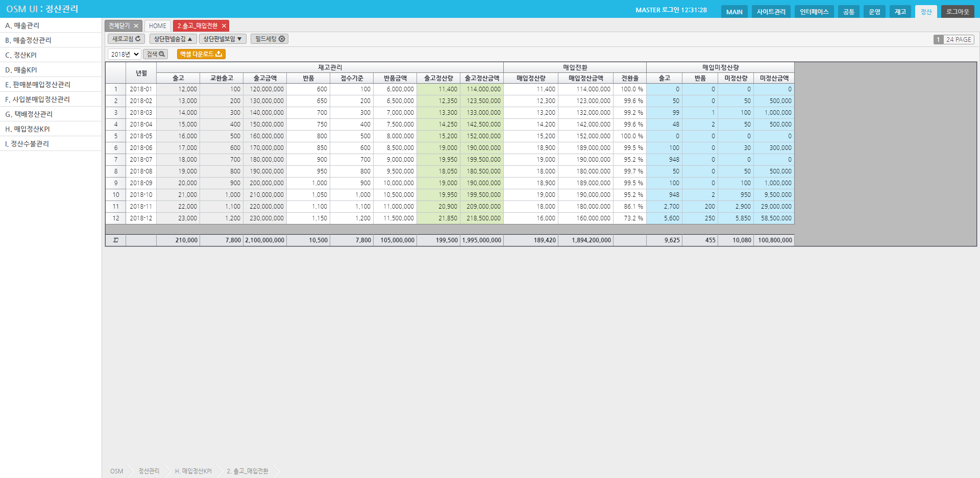The width and height of the screenshot is (980, 478).
Task: Expand A. 매출관리 in the sidebar
Action: tap(51, 26)
